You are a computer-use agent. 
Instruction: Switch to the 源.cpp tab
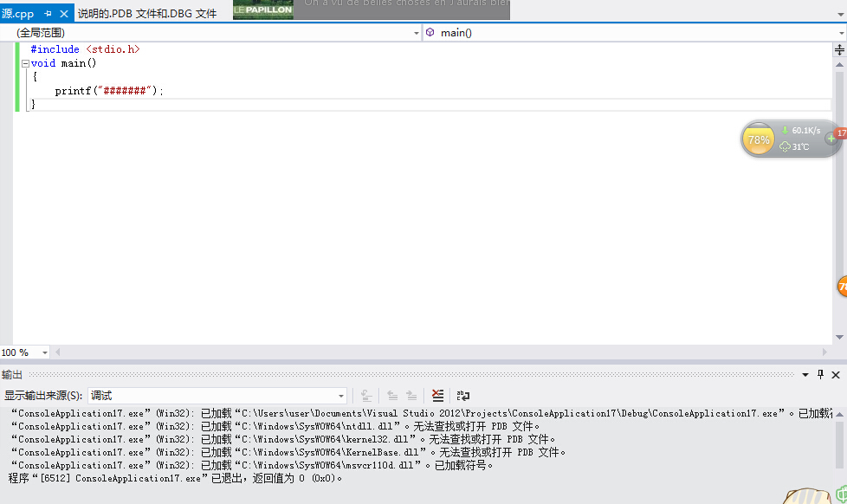(x=18, y=14)
